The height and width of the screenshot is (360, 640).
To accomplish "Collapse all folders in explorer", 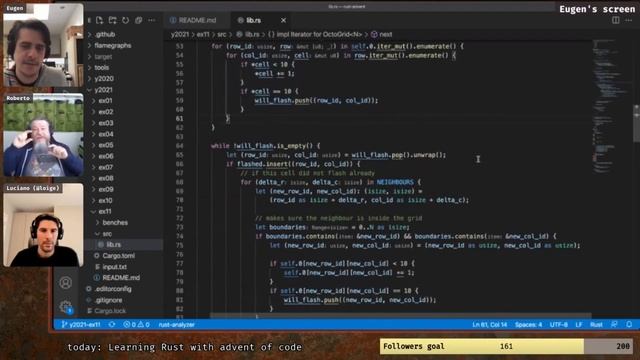I will (138, 20).
